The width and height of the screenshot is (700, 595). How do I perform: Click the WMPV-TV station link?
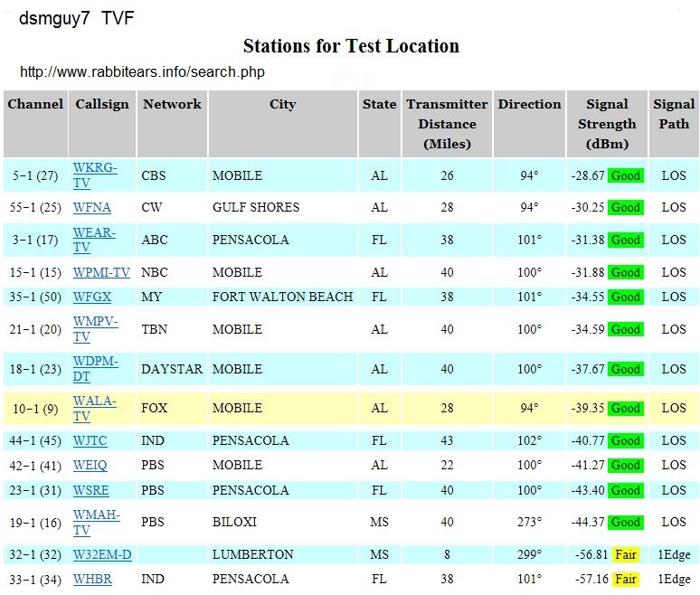(95, 329)
